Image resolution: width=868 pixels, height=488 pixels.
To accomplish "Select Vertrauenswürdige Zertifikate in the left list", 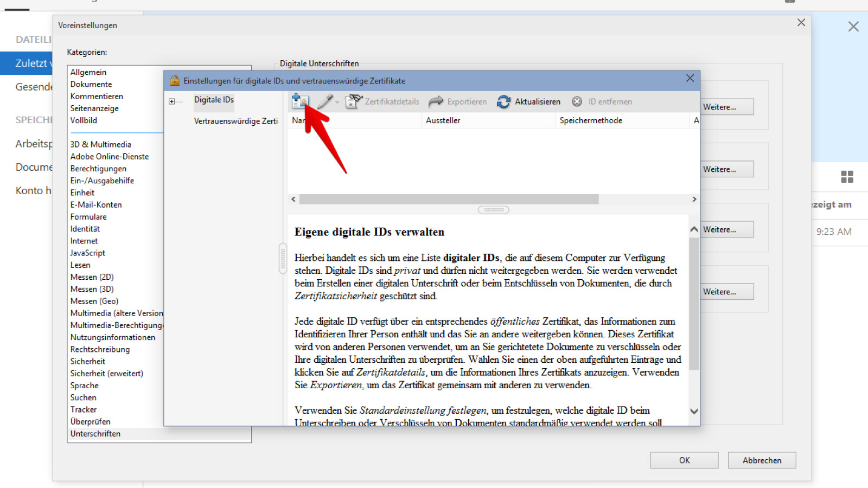I will pos(235,121).
